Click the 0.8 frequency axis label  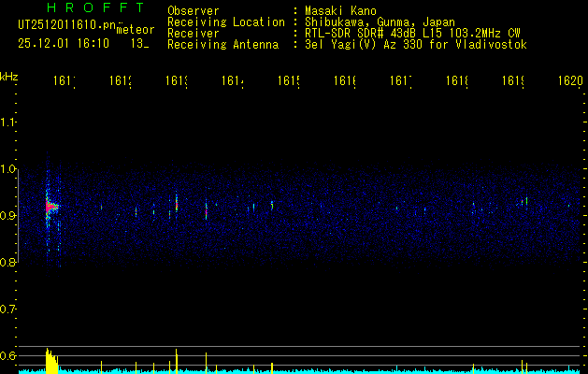(8, 263)
